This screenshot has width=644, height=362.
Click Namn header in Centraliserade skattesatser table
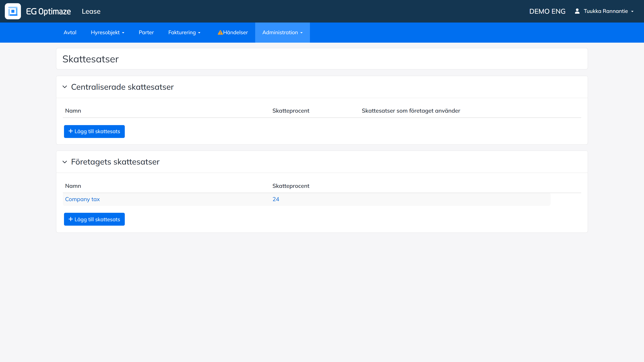click(x=73, y=111)
